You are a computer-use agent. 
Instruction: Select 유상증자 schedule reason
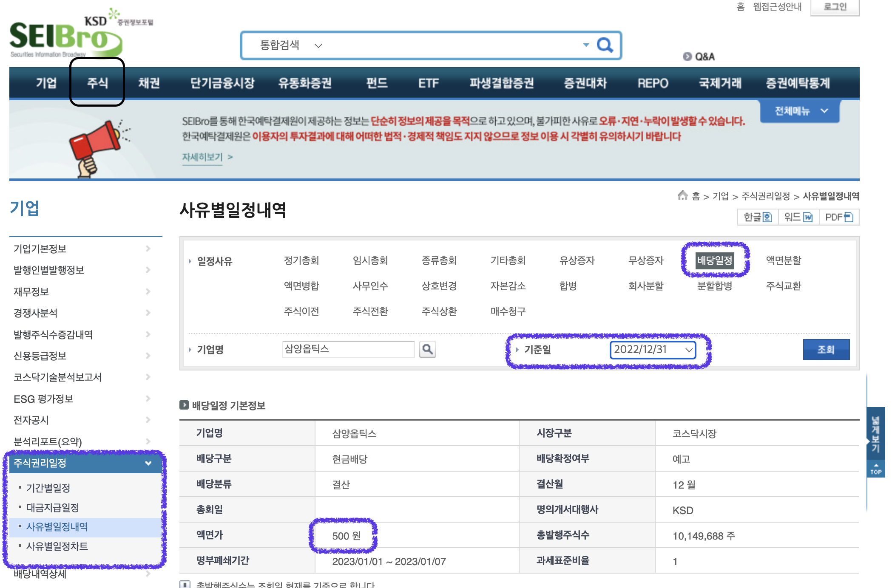point(577,260)
